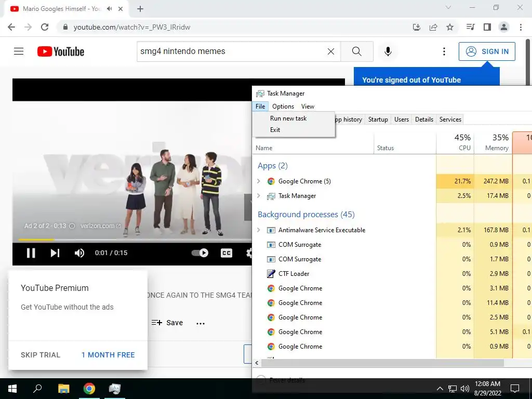Sort processes by Status column
This screenshot has width=532, height=399.
coord(405,143)
